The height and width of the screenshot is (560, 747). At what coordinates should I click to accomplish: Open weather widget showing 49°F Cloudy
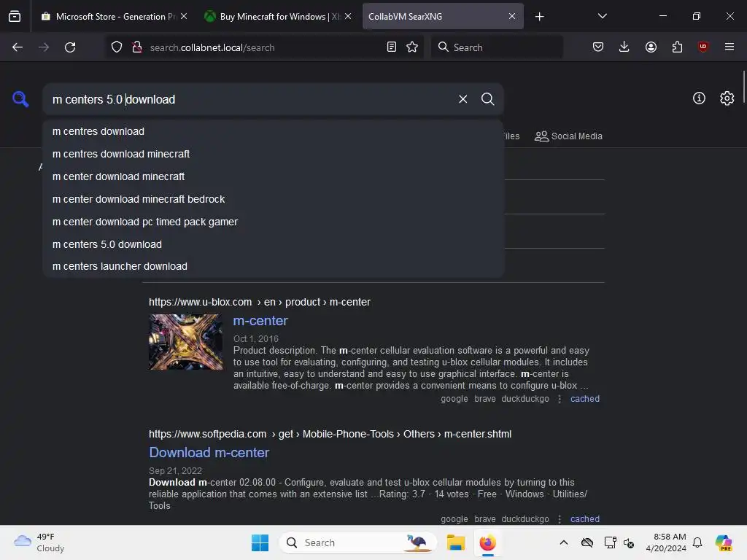click(39, 542)
